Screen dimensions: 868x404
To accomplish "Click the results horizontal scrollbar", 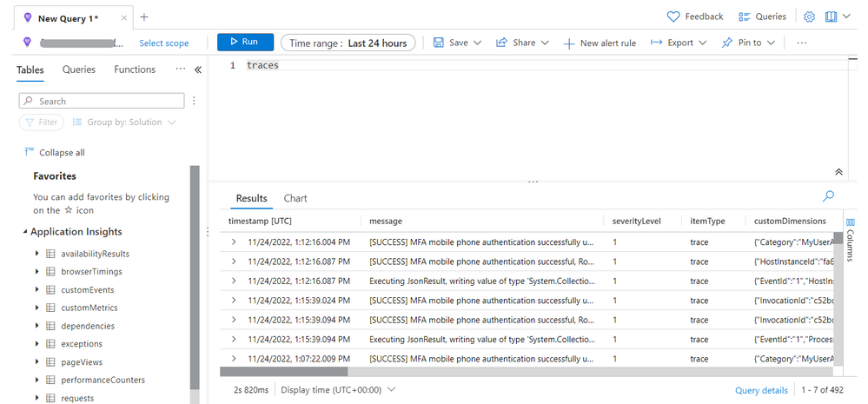I will click(x=284, y=371).
